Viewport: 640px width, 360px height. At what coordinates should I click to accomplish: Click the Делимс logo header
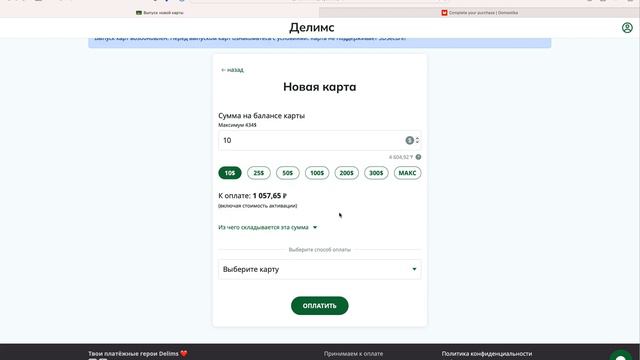click(x=312, y=27)
